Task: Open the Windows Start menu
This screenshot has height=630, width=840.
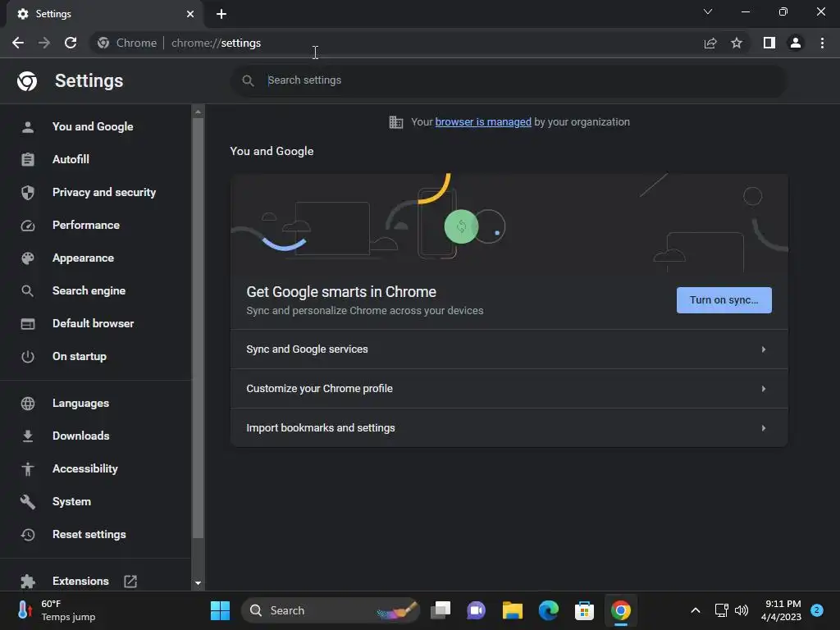Action: coord(220,610)
